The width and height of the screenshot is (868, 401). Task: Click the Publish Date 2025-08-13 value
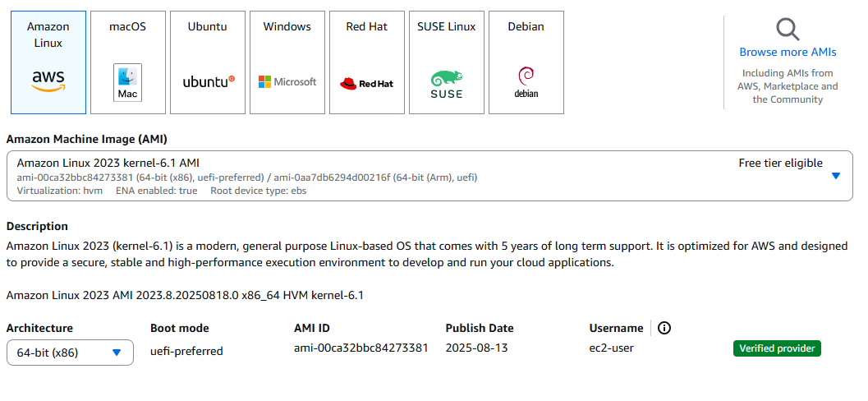click(476, 348)
